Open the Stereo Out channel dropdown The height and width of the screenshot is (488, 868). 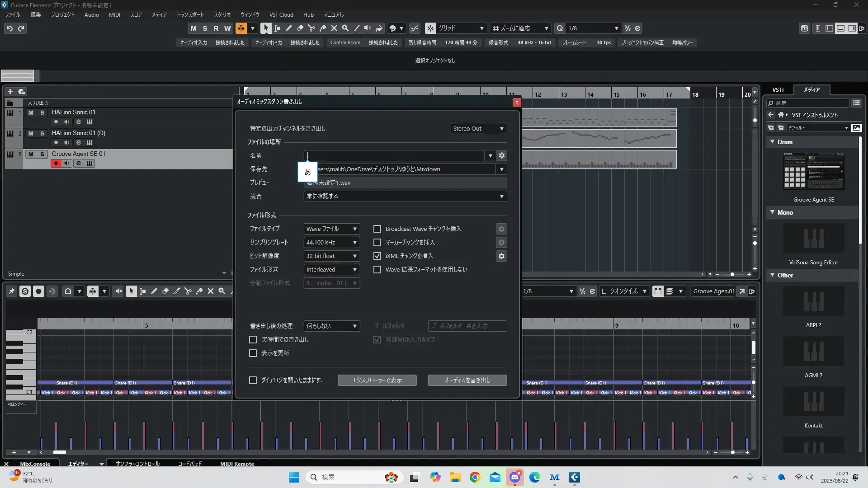[478, 129]
